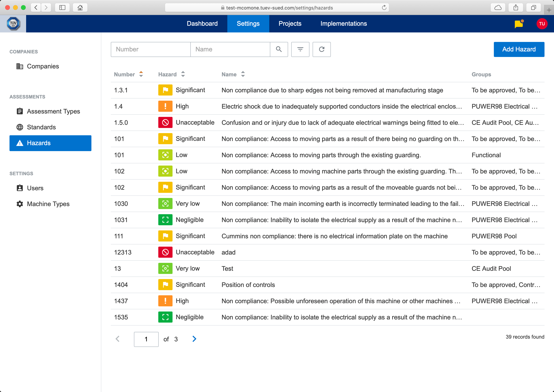The image size is (554, 392).
Task: Click the refresh list icon
Action: (322, 49)
